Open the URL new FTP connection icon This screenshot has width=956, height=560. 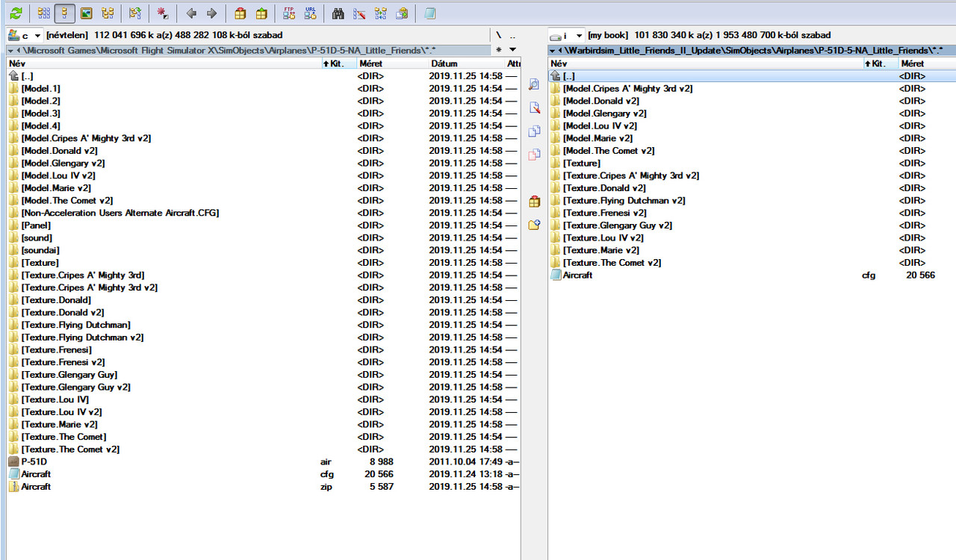pos(310,13)
